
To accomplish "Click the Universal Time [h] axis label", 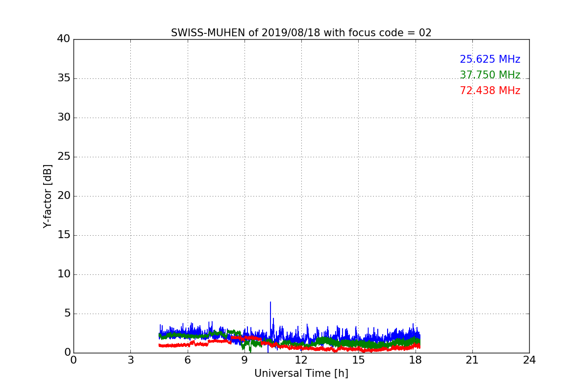I will [301, 373].
